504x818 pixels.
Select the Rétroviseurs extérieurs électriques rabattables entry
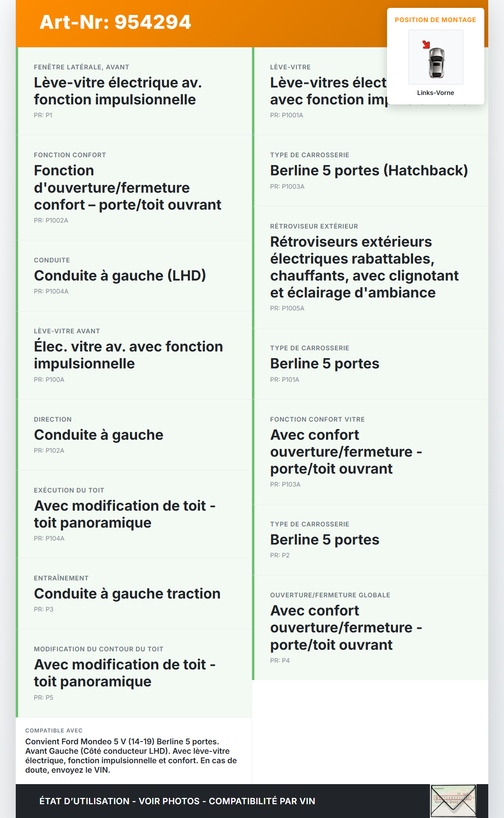point(364,267)
